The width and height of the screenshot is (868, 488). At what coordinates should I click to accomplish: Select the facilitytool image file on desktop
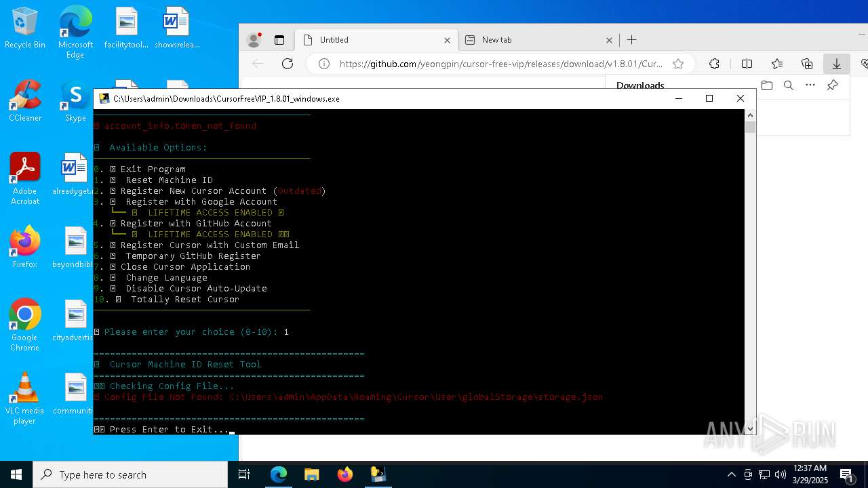tap(126, 28)
